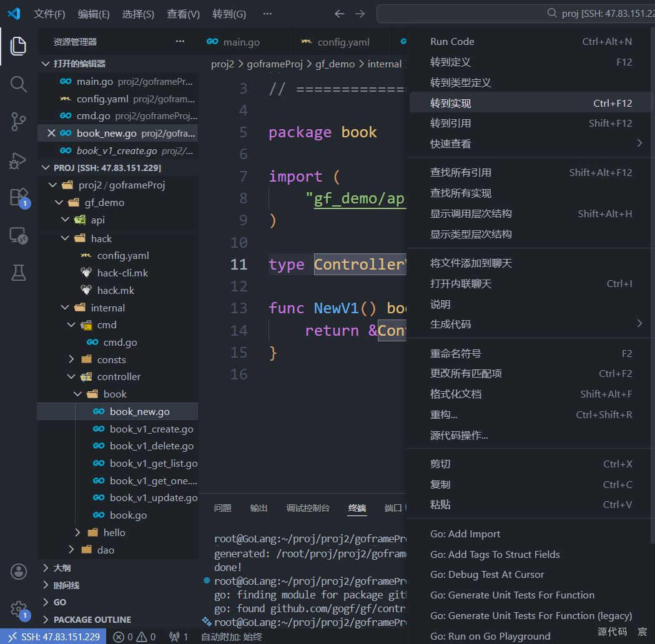
Task: Choose Go: Add Import
Action: (x=531, y=534)
